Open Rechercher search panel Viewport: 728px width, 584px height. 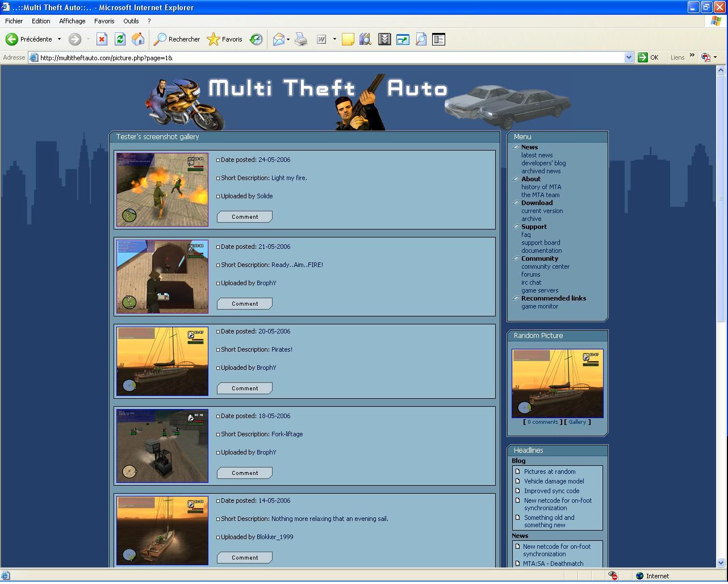click(177, 39)
